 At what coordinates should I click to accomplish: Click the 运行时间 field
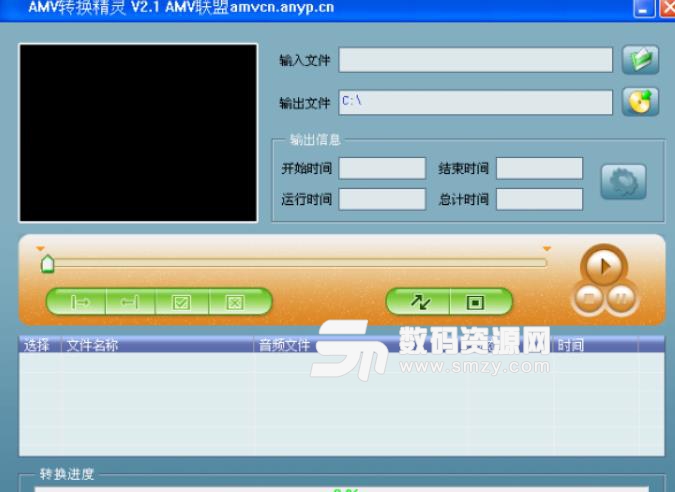point(382,199)
